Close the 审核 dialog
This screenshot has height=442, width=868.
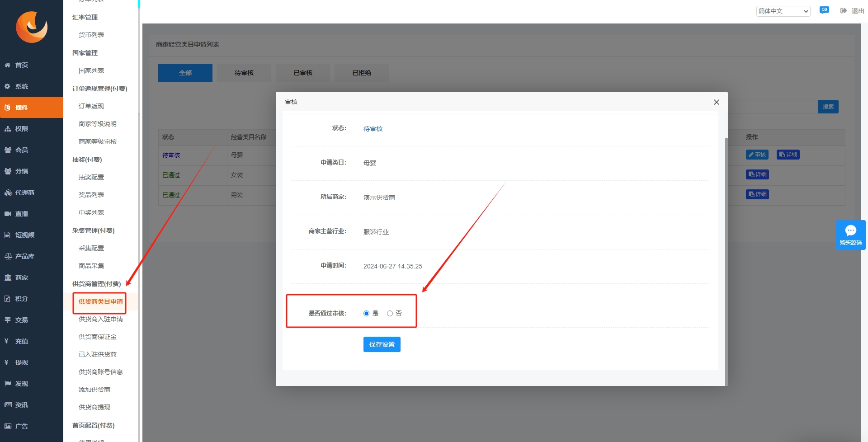(716, 102)
